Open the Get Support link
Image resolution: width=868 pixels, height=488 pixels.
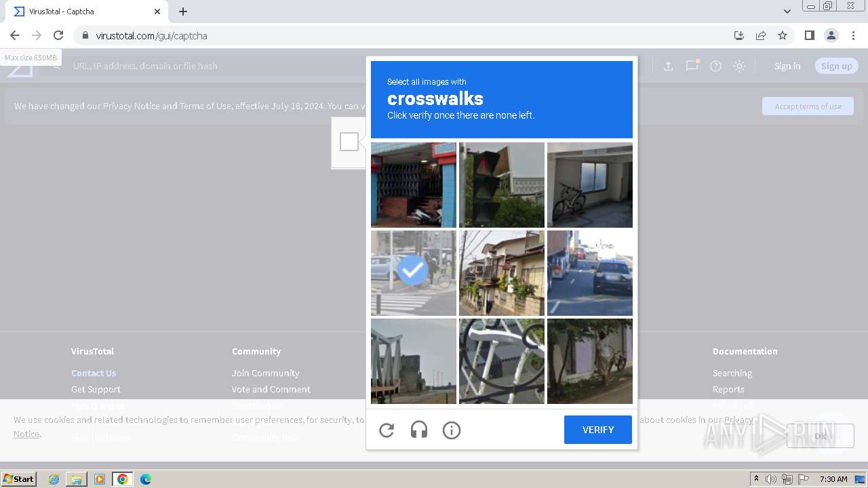pyautogui.click(x=96, y=389)
